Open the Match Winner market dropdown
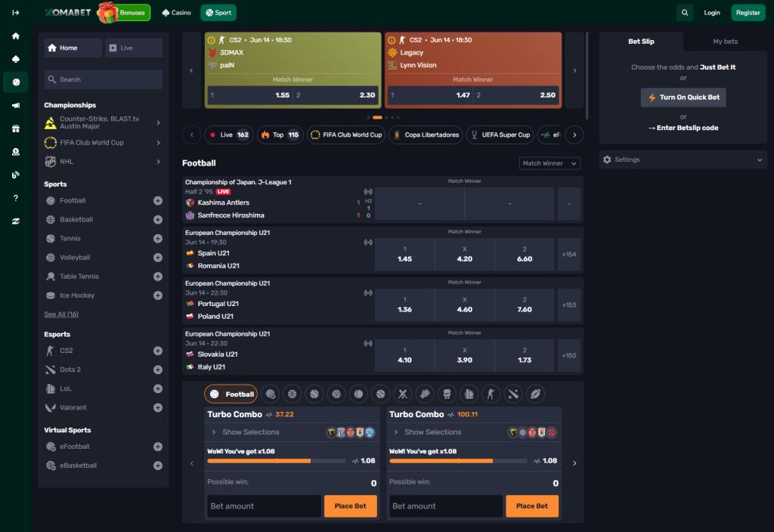Viewport: 774px width, 532px height. [550, 163]
